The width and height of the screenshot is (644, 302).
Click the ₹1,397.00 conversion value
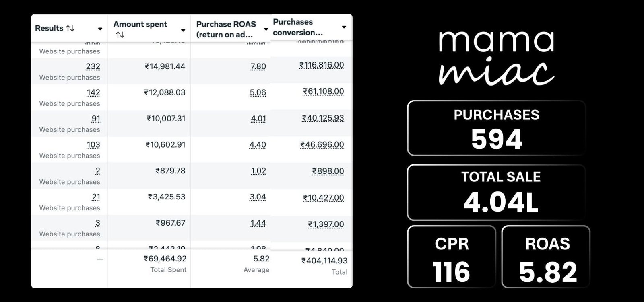pyautogui.click(x=326, y=224)
